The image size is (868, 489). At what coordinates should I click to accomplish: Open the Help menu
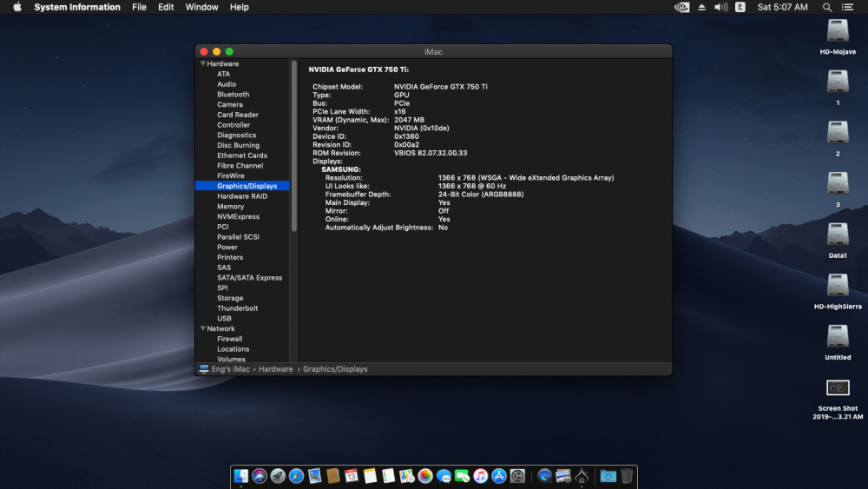point(240,7)
